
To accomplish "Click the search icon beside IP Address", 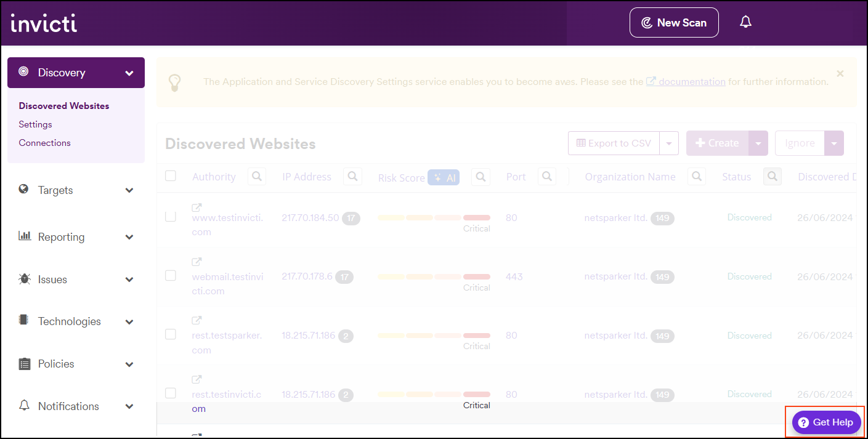I will (x=352, y=177).
